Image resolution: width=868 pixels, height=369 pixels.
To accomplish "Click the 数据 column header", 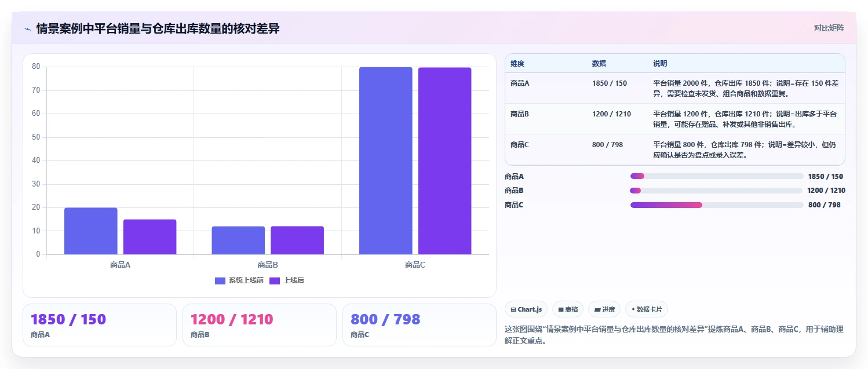I will click(599, 64).
